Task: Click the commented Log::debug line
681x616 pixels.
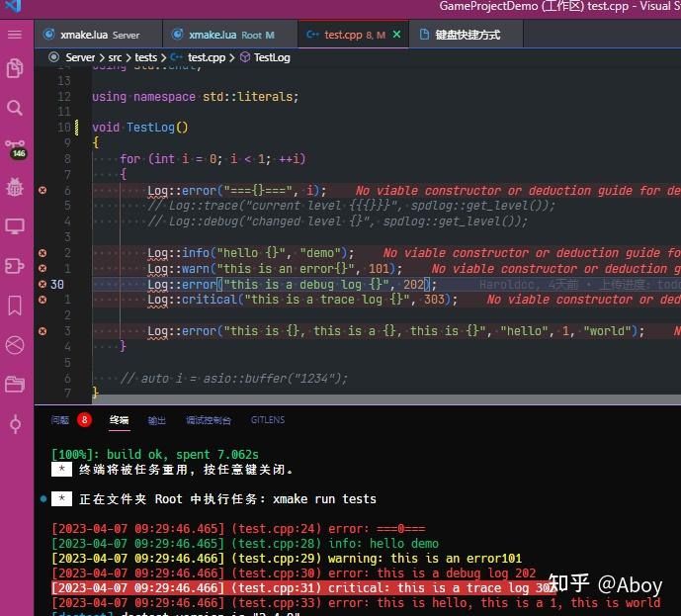Action: [x=337, y=221]
